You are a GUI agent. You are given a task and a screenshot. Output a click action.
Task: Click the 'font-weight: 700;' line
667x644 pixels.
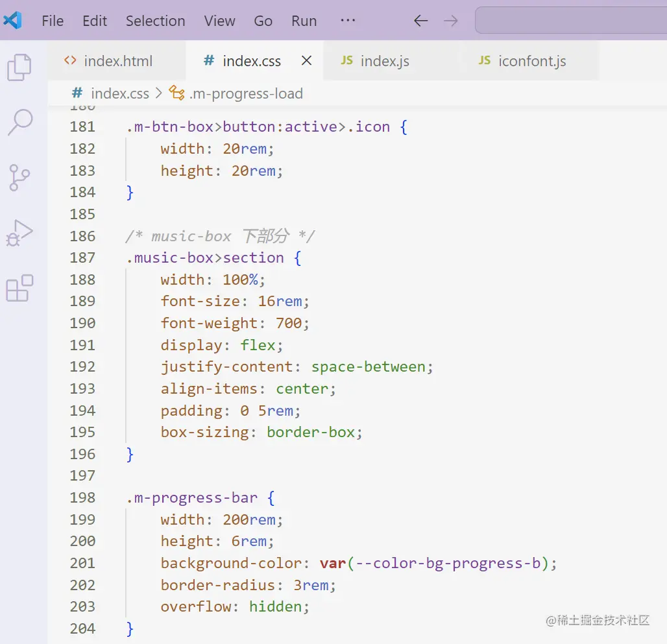235,324
